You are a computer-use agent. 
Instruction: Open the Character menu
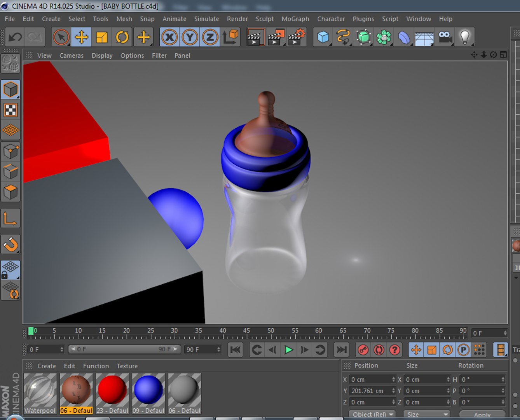[331, 19]
